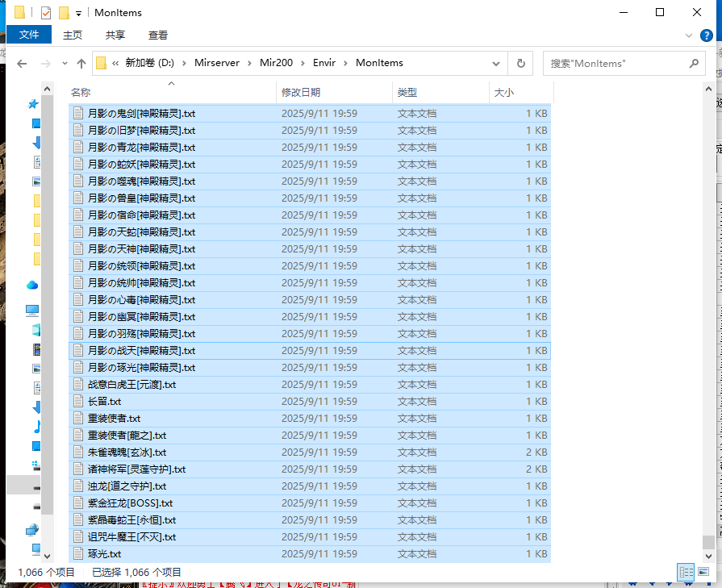Switch to details view in status bar
This screenshot has height=588, width=722.
tap(686, 573)
